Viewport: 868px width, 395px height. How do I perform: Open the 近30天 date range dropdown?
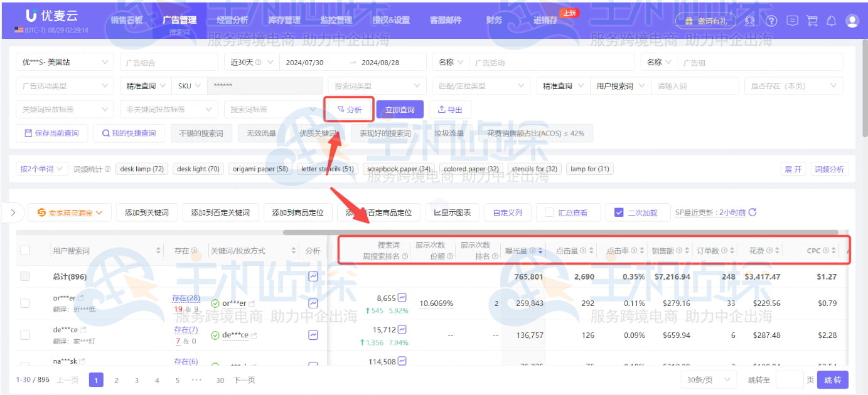pos(250,61)
